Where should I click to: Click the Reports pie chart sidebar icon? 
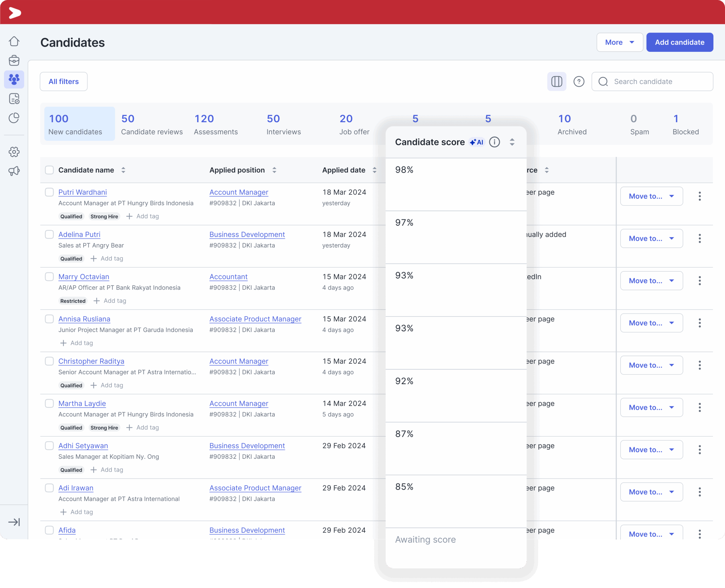[14, 118]
